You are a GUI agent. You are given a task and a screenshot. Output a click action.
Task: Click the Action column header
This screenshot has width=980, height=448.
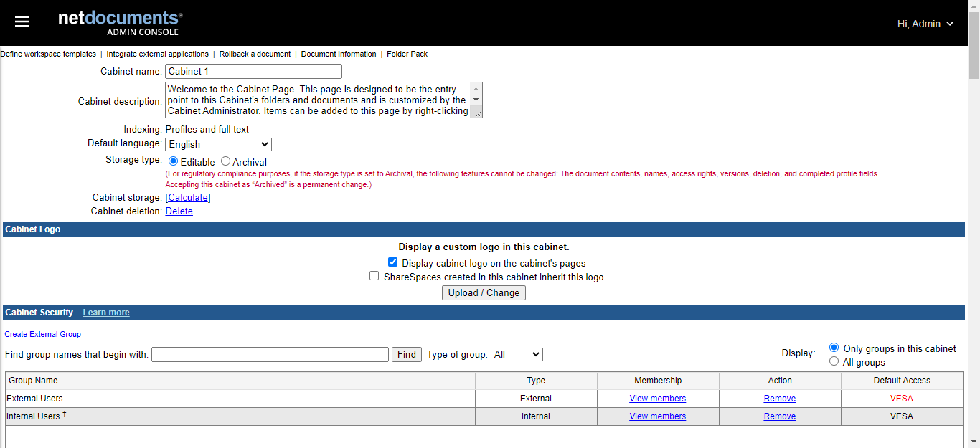point(780,381)
